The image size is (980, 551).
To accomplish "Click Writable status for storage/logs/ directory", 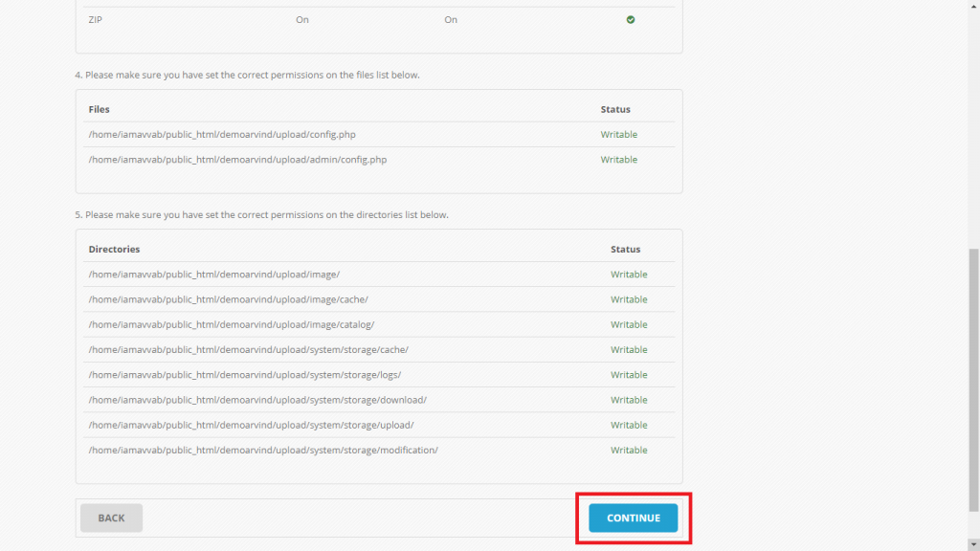I will coord(629,374).
